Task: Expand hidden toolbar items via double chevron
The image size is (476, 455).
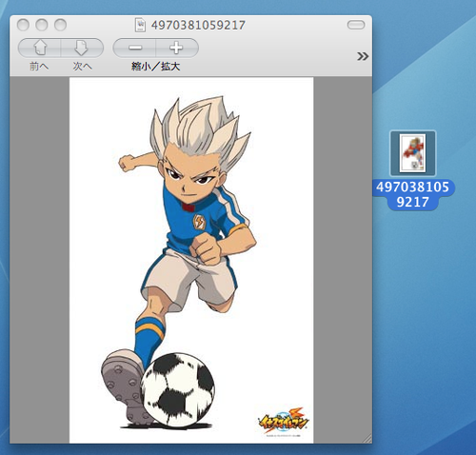Action: click(x=363, y=56)
